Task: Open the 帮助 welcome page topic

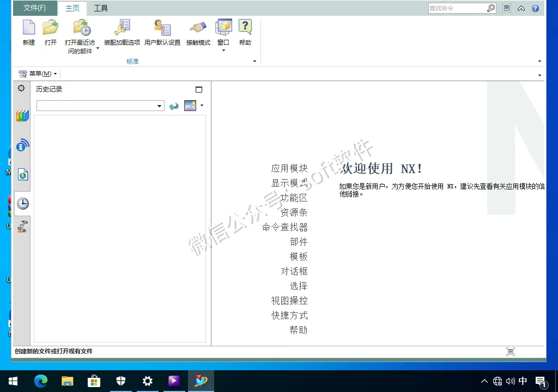Action: (x=299, y=330)
